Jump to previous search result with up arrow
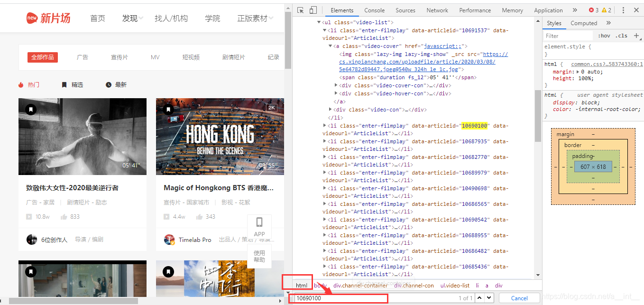 (x=479, y=298)
